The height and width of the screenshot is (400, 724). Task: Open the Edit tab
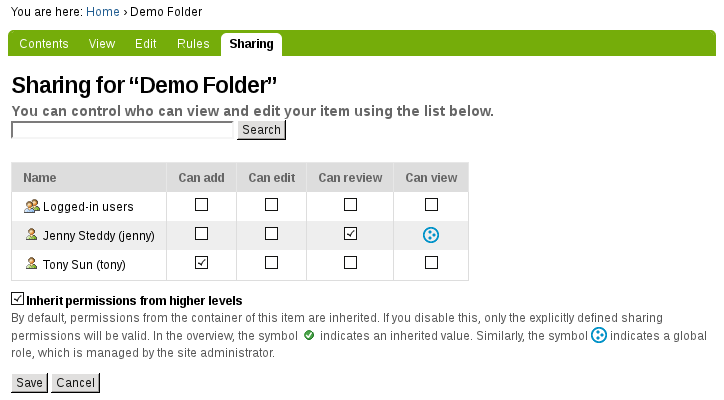coord(145,44)
